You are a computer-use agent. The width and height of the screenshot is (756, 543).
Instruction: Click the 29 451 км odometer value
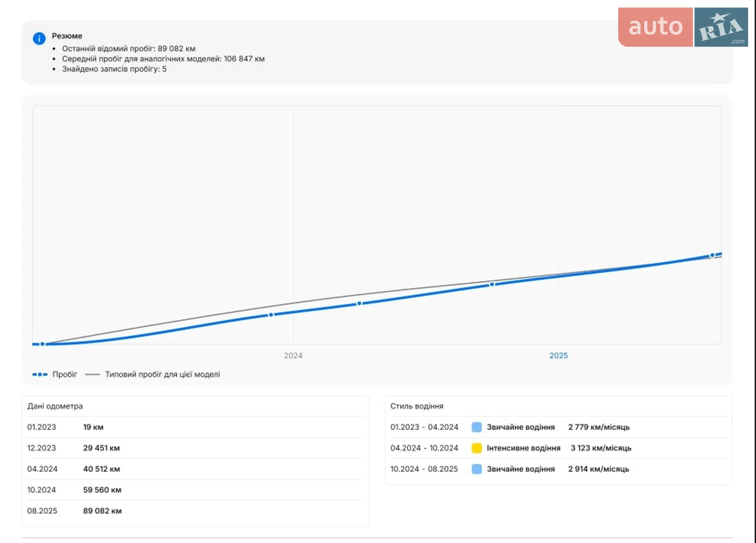click(102, 448)
